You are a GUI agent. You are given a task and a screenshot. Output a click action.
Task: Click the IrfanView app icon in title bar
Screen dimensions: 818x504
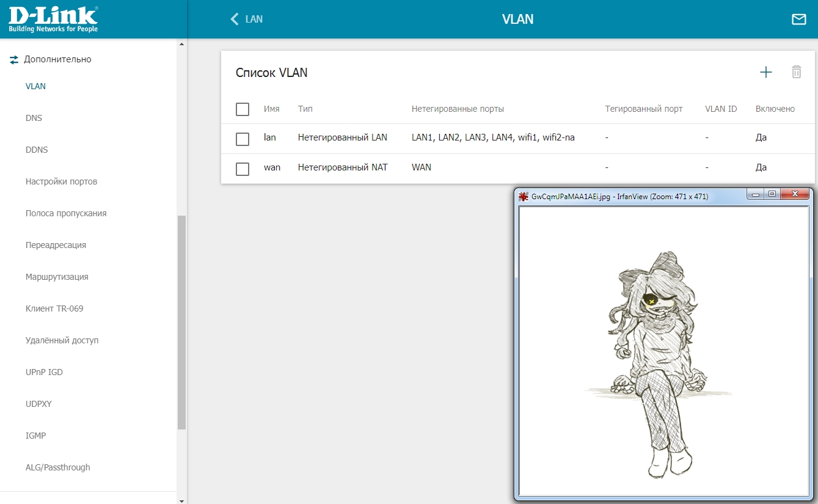[x=524, y=196]
